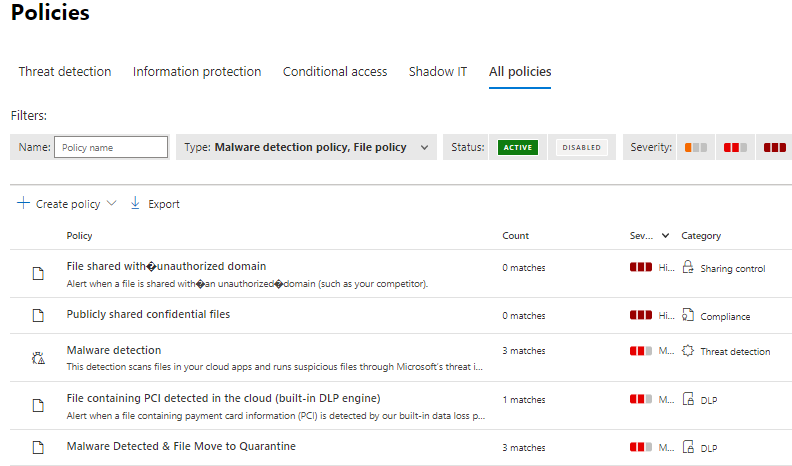Click the file icon beside Publicly shared confidential files
The height and width of the screenshot is (466, 792).
pyautogui.click(x=38, y=316)
